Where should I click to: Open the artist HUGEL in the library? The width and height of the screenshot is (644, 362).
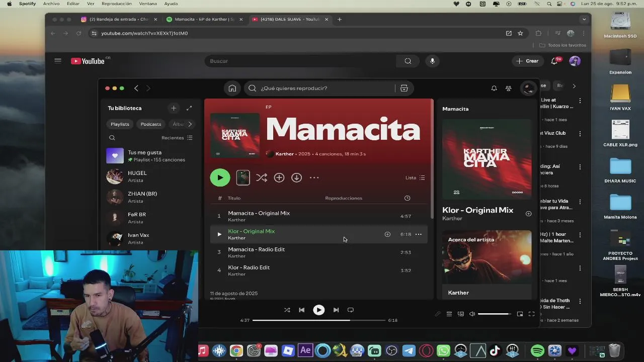pyautogui.click(x=150, y=176)
